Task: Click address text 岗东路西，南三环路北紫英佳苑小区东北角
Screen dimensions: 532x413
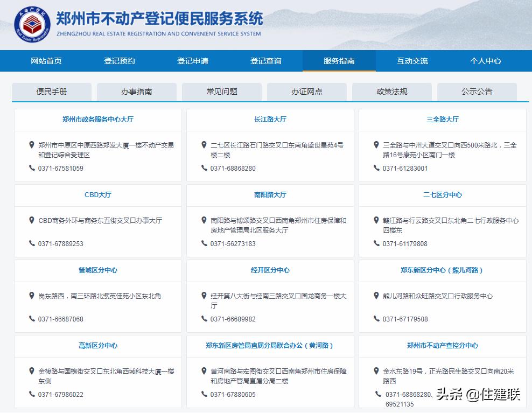Action: pos(100,296)
